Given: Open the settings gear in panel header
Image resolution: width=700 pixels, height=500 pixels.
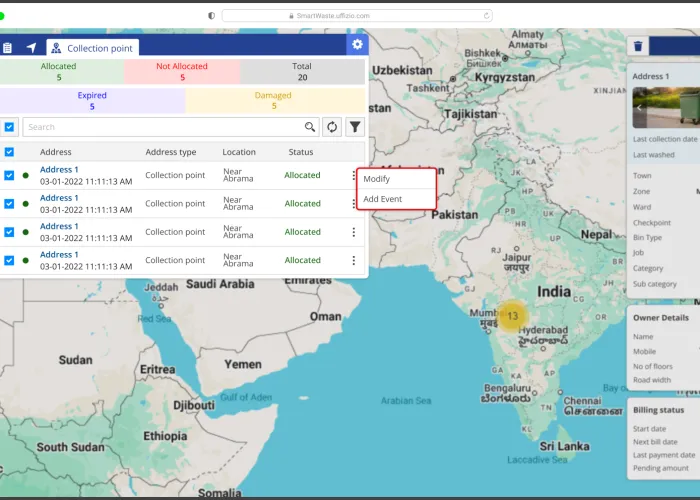Looking at the screenshot, I should tap(357, 45).
